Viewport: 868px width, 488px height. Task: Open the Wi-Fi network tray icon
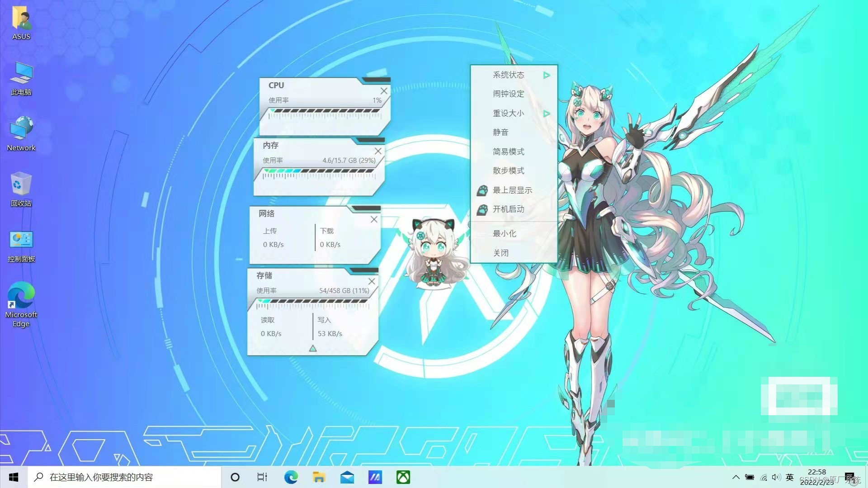764,477
